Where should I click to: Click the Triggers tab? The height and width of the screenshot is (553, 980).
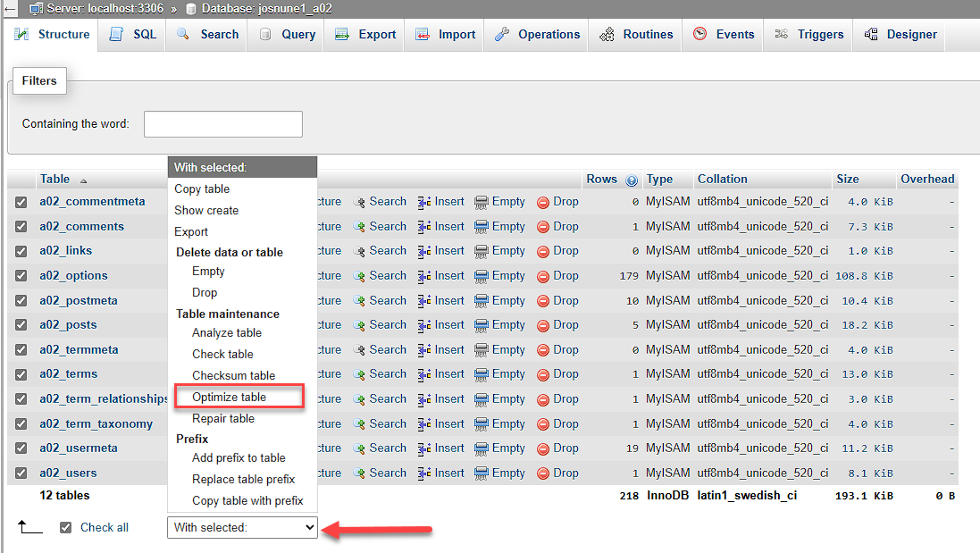(x=818, y=34)
